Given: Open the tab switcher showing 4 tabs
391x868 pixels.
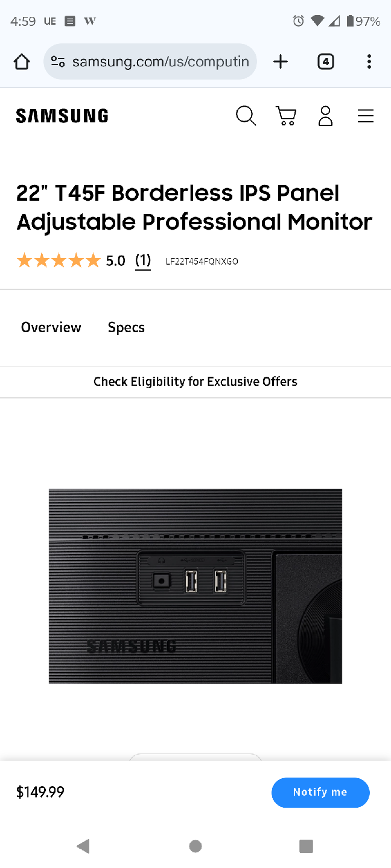Looking at the screenshot, I should 325,61.
